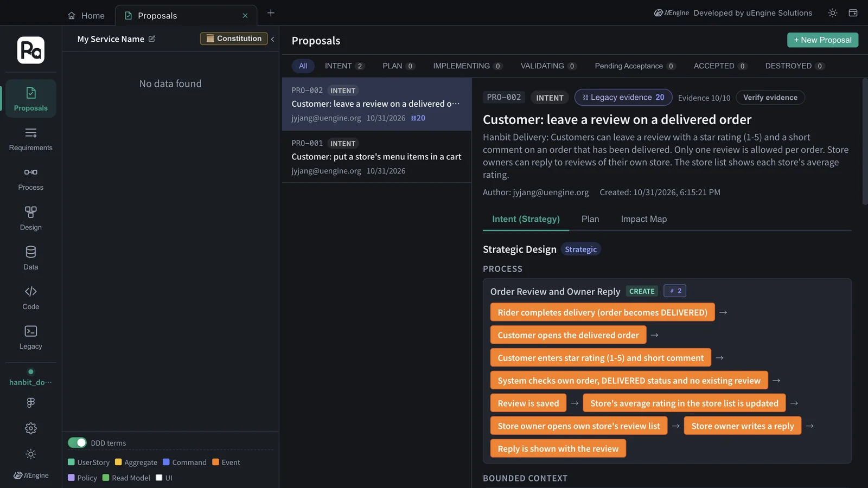Toggle theme with sidebar sun icon
Viewport: 868px width, 488px height.
[31, 454]
